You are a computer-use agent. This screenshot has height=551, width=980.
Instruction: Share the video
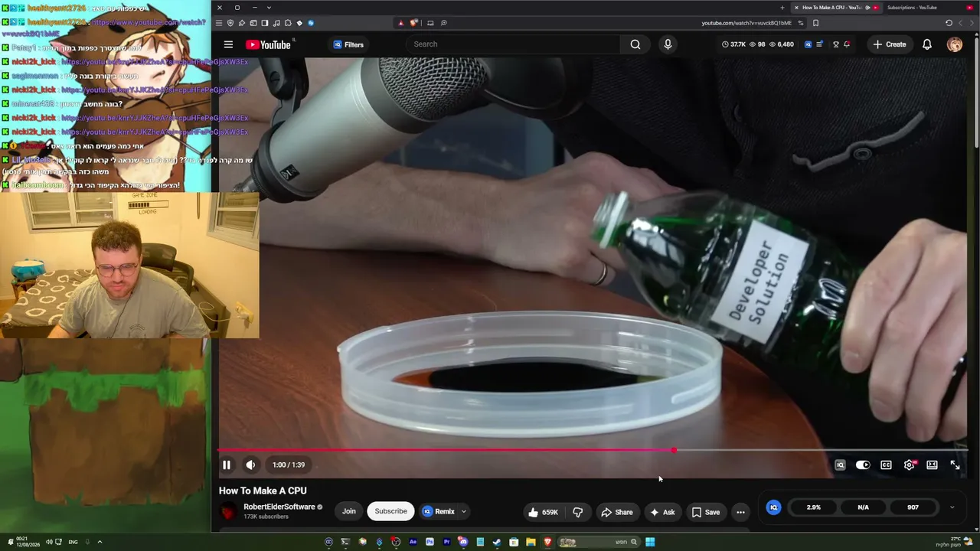click(x=617, y=512)
